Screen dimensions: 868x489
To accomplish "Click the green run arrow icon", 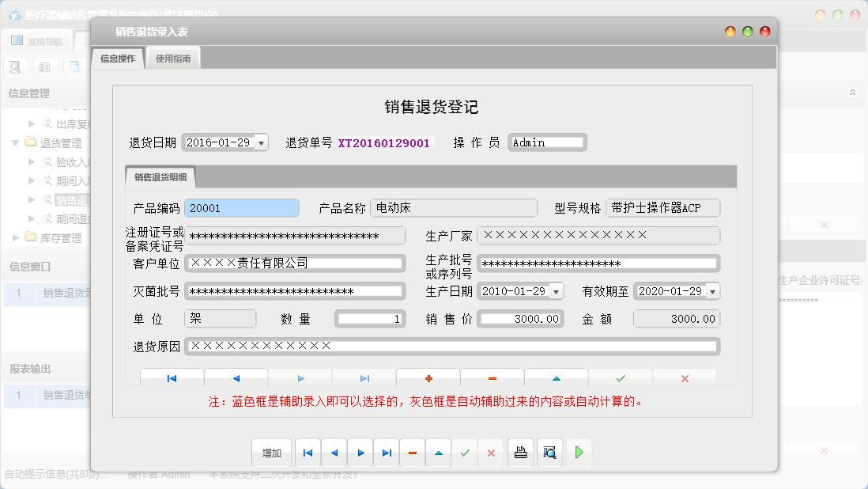I will pyautogui.click(x=577, y=453).
